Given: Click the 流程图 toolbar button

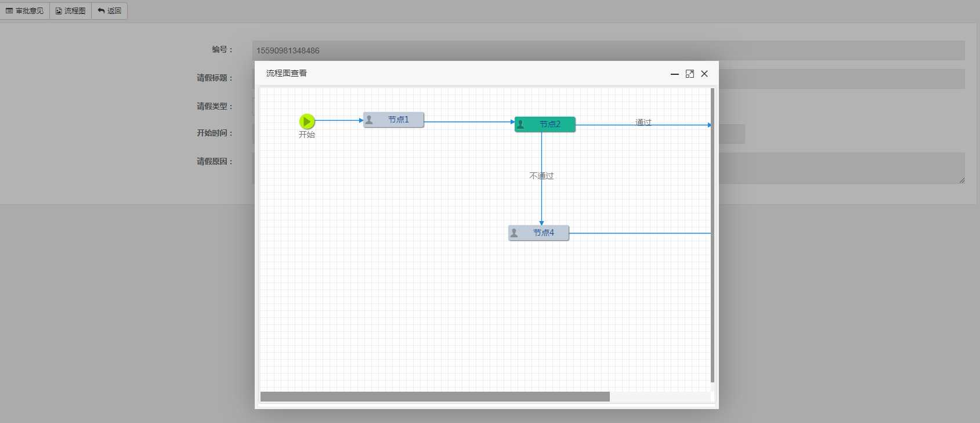Looking at the screenshot, I should [x=71, y=11].
